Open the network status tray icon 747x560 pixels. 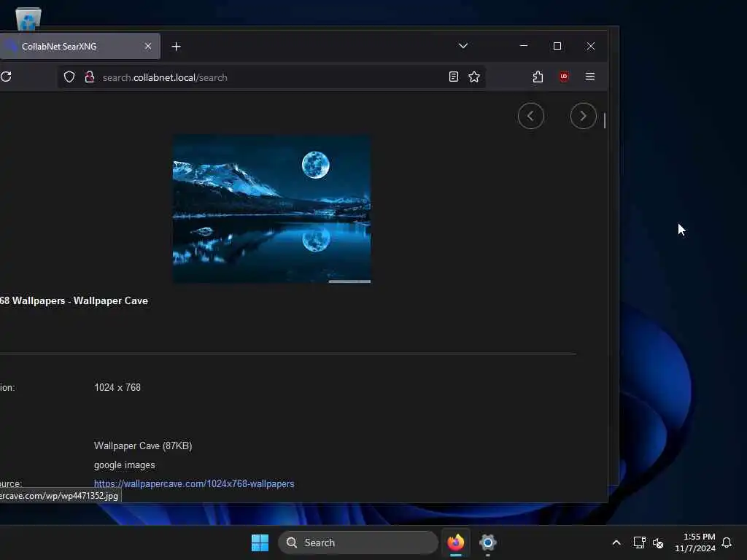click(x=639, y=542)
